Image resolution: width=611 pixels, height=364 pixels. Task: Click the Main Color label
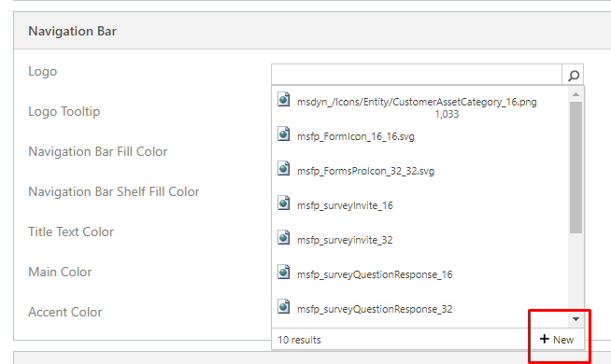[x=60, y=272]
